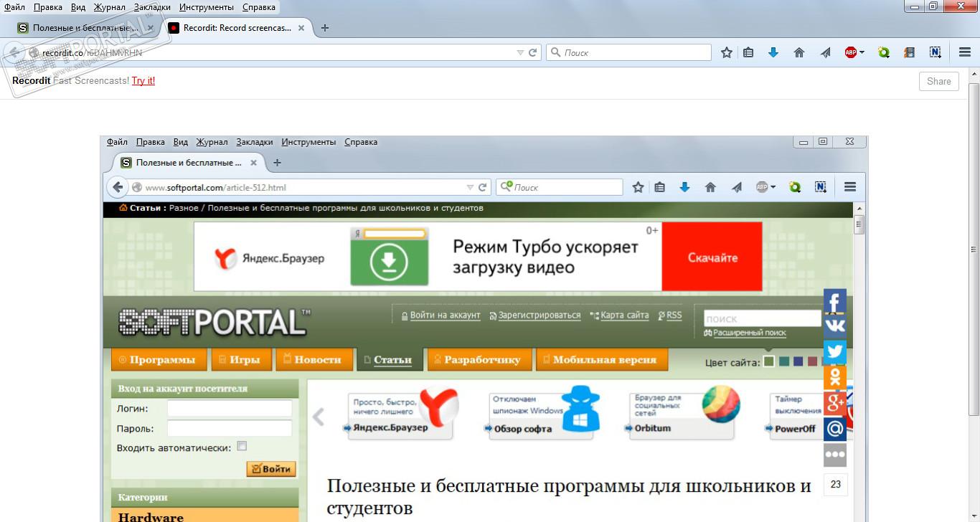Open the search engine selector in the recorded browser's search box
The width and height of the screenshot is (980, 522).
(507, 186)
